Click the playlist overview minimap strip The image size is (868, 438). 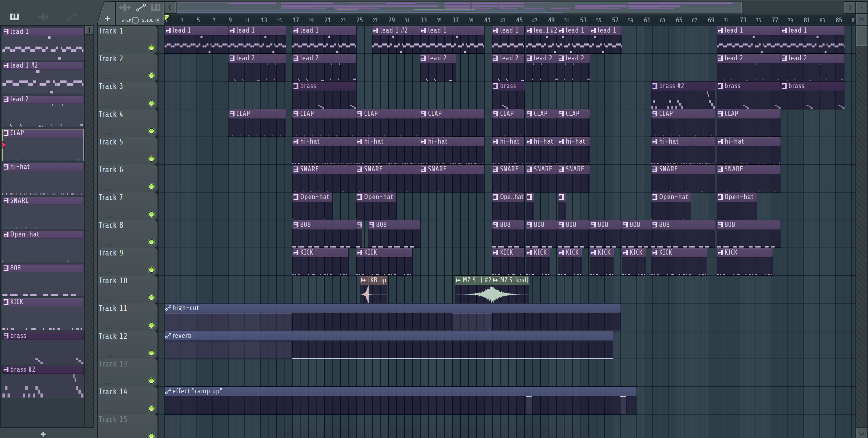[459, 7]
